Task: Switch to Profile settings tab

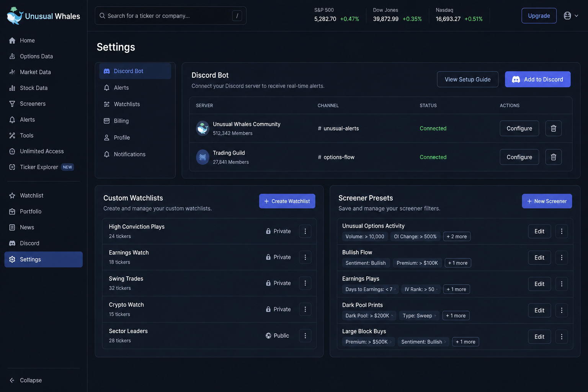Action: pos(135,137)
